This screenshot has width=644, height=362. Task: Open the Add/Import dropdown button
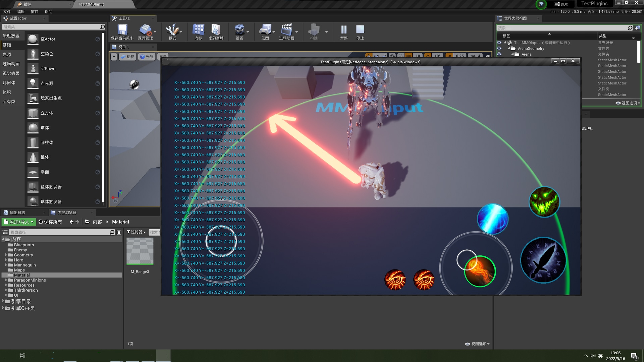[19, 222]
